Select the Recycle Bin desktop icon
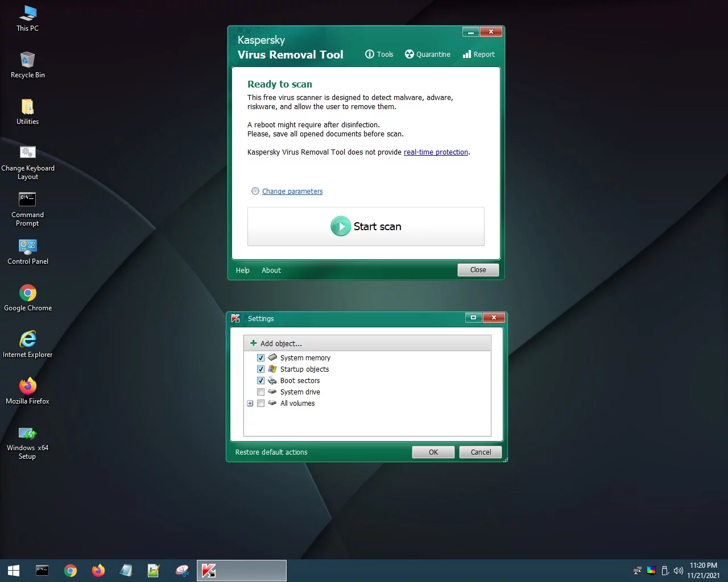 click(27, 65)
